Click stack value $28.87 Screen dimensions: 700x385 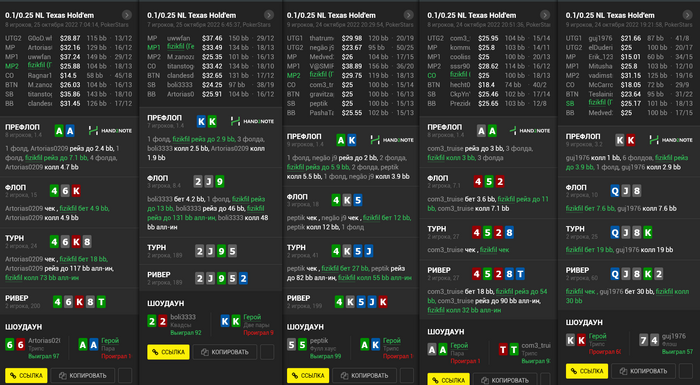pos(70,38)
